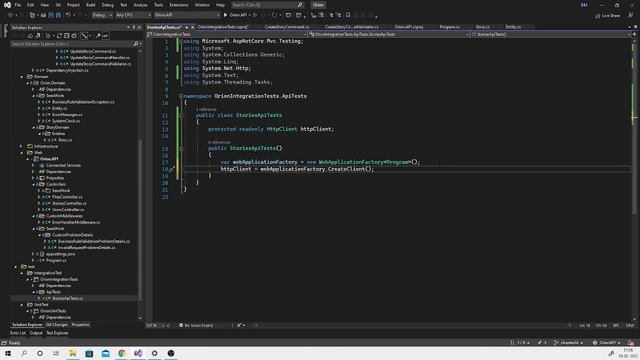The height and width of the screenshot is (360, 640).
Task: Click the Undo toolbar icon
Action: coord(68,15)
